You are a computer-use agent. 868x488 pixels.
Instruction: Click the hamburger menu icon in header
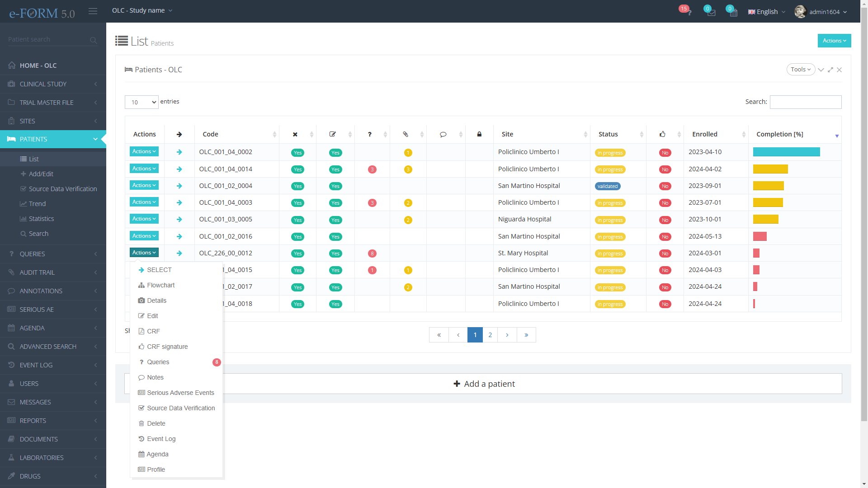(x=93, y=11)
